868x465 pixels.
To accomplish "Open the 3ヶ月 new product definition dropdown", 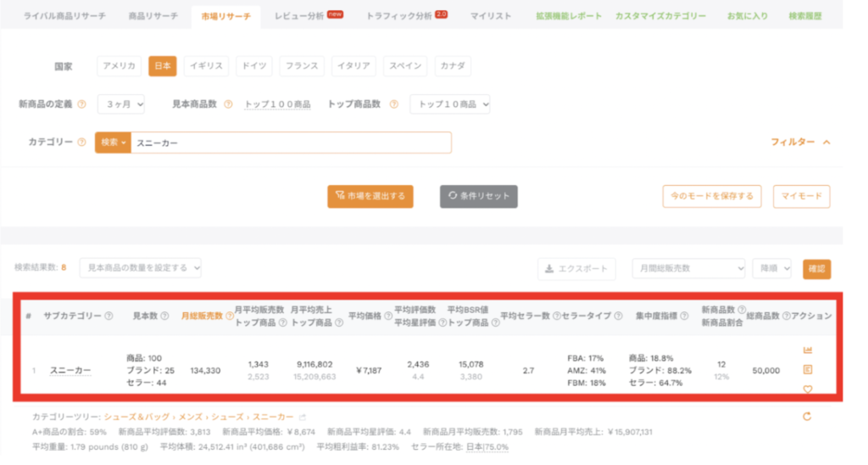I will coord(121,104).
